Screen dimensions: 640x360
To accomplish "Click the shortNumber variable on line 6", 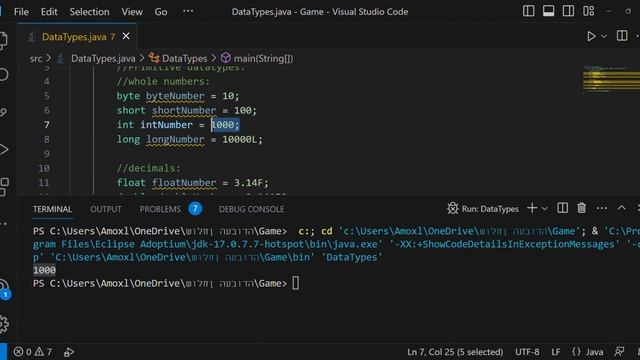I will (x=184, y=111).
